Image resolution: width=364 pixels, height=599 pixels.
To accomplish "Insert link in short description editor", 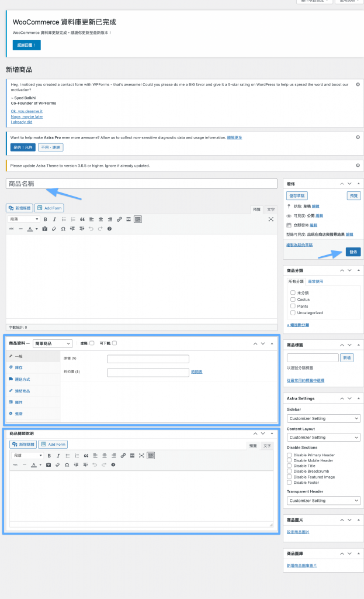I will 123,455.
